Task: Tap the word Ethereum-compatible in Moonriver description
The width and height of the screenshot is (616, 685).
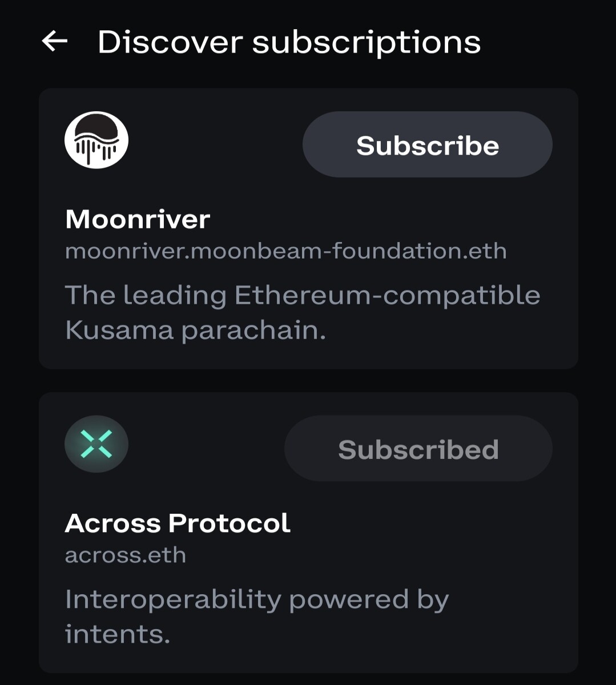Action: point(387,296)
